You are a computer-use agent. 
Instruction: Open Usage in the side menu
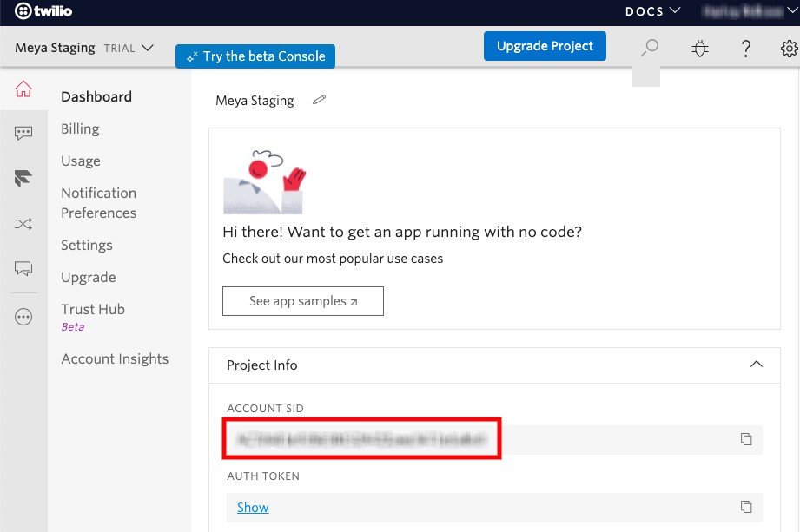click(81, 161)
